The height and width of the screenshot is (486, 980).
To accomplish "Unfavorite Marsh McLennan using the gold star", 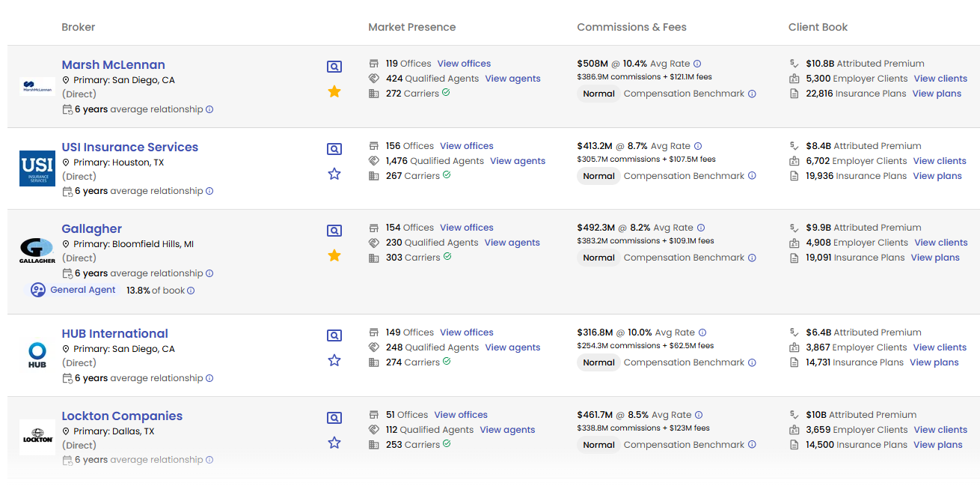I will tap(334, 91).
